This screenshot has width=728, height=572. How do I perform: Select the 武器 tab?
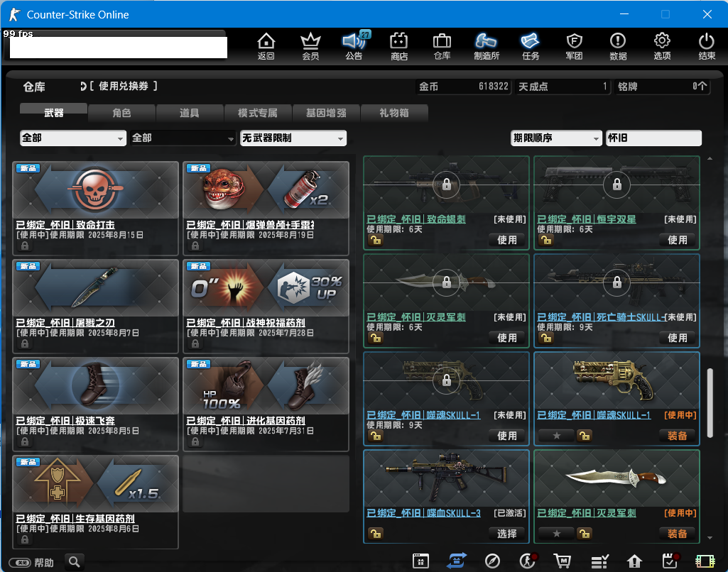tap(53, 113)
